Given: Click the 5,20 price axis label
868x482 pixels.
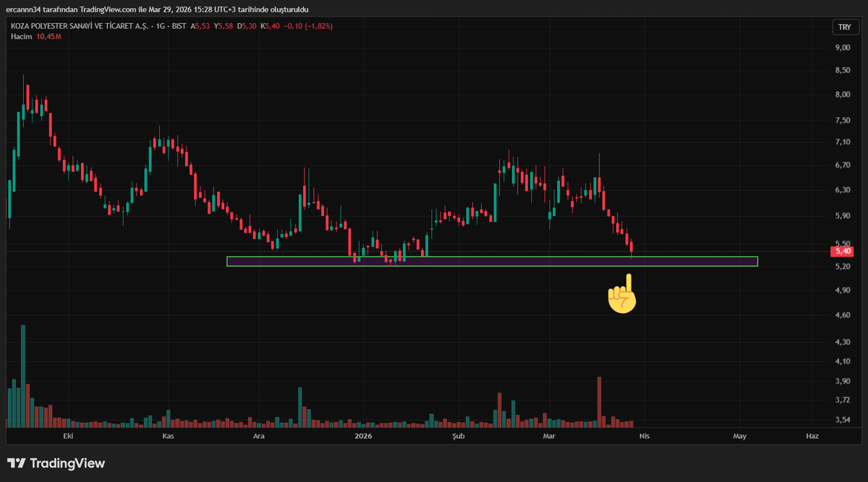Looking at the screenshot, I should tap(843, 267).
